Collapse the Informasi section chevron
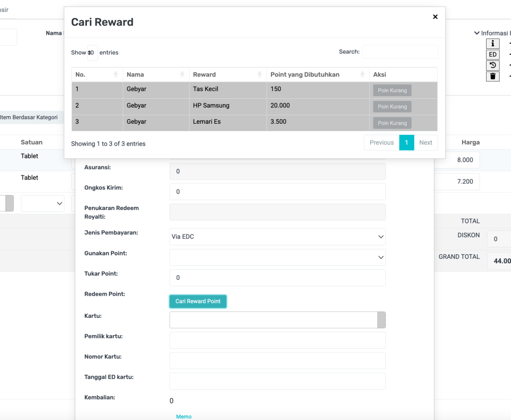The image size is (511, 420). [x=477, y=33]
